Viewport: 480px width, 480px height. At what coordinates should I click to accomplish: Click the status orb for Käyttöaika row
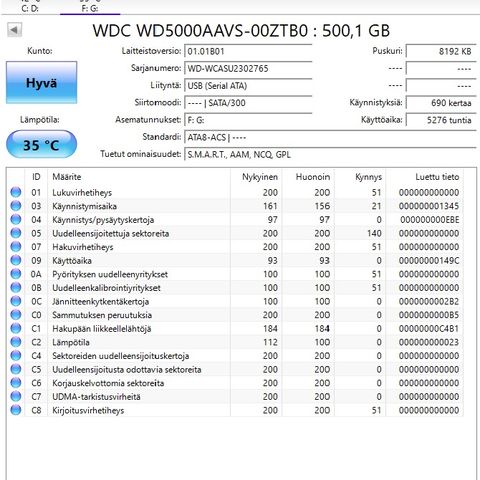pos(16,260)
